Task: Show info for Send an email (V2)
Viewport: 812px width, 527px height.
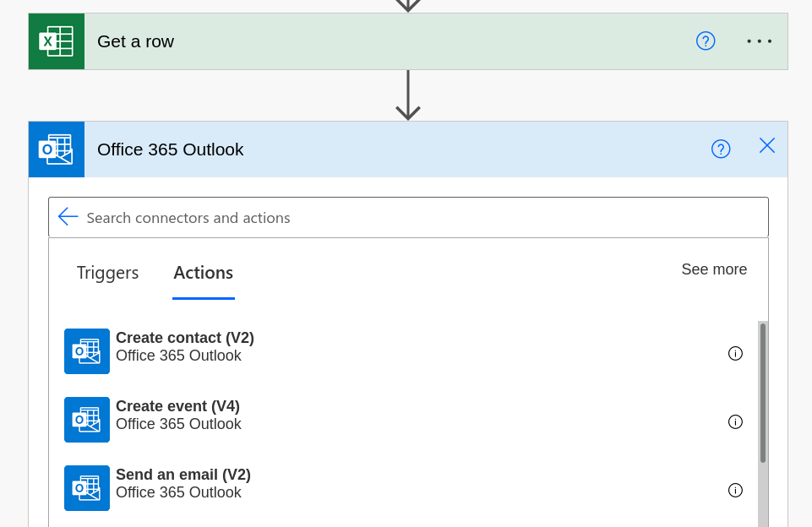Action: [735, 490]
